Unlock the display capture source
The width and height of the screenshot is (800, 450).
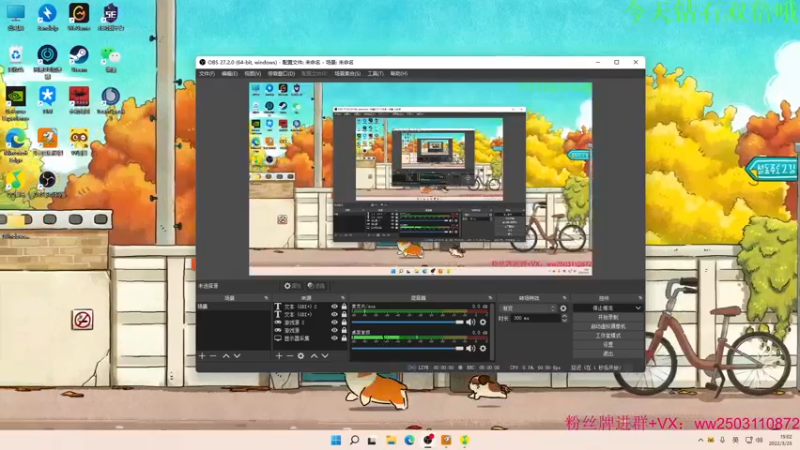[344, 338]
